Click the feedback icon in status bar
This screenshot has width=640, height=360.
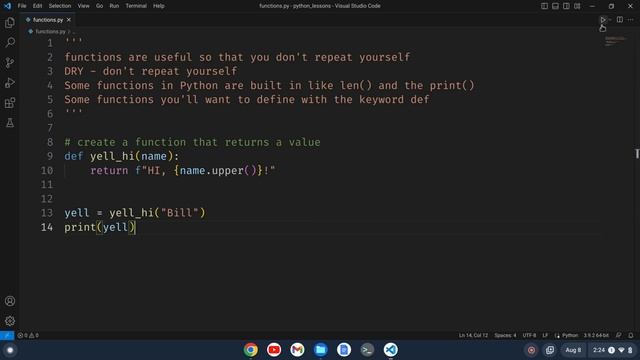[x=619, y=335]
